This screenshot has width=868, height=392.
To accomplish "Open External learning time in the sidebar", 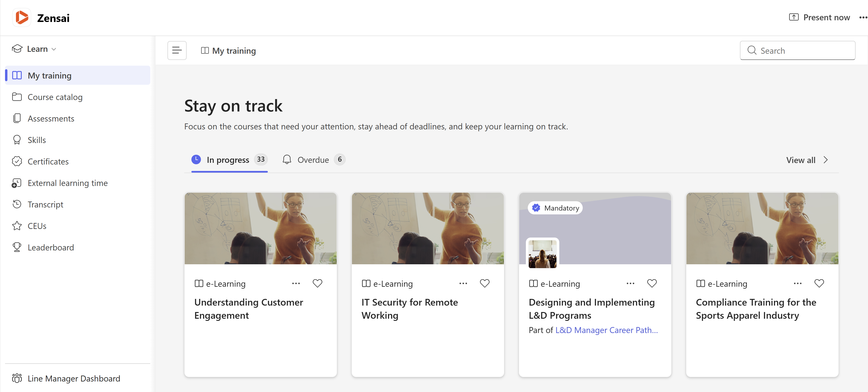I will [x=78, y=183].
